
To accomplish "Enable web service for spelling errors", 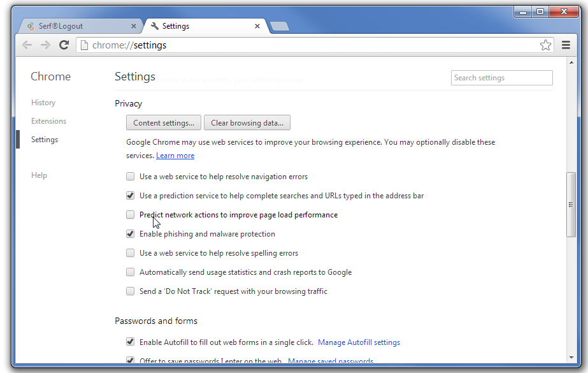I will (x=130, y=253).
